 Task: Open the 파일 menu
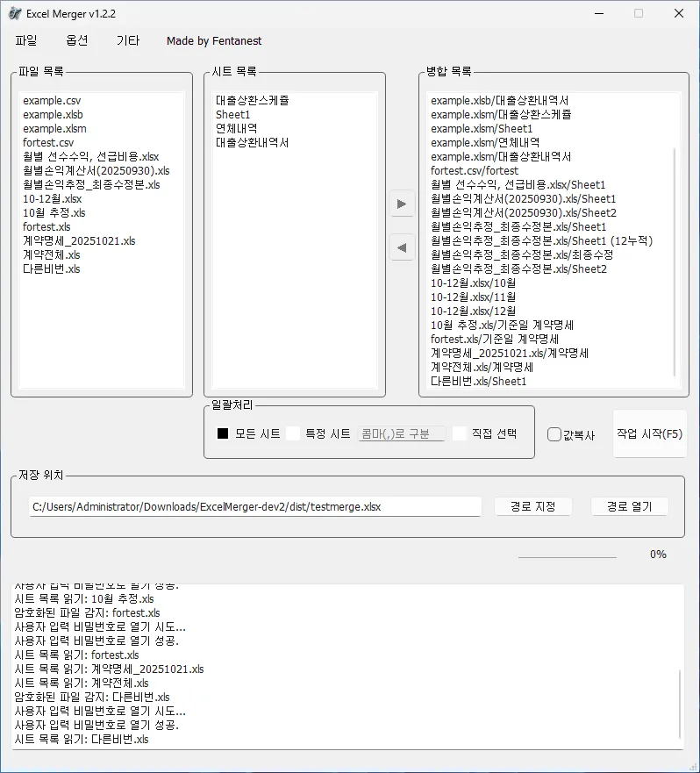(x=26, y=40)
